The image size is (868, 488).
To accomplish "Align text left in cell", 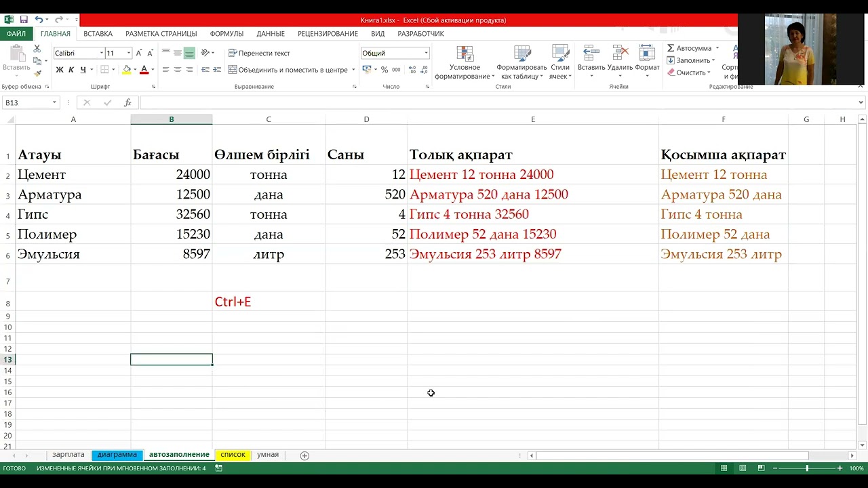I will tap(165, 70).
